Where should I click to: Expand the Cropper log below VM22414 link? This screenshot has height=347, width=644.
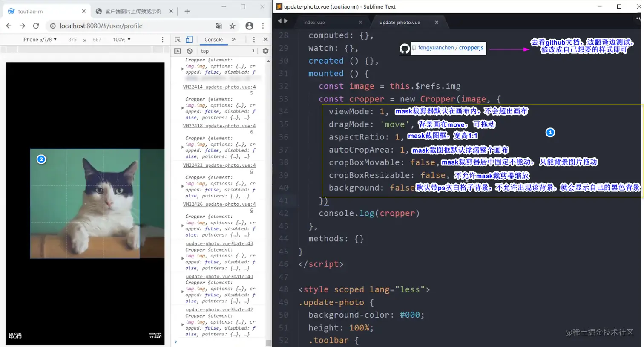pos(183,108)
